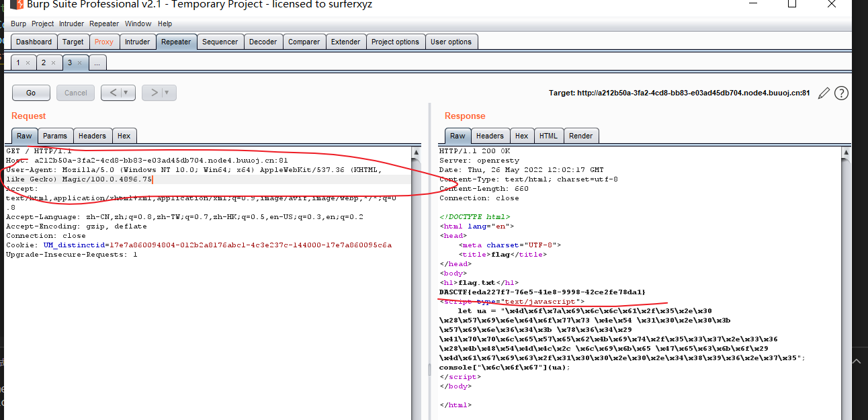Open the Intruder menu

tap(72, 24)
